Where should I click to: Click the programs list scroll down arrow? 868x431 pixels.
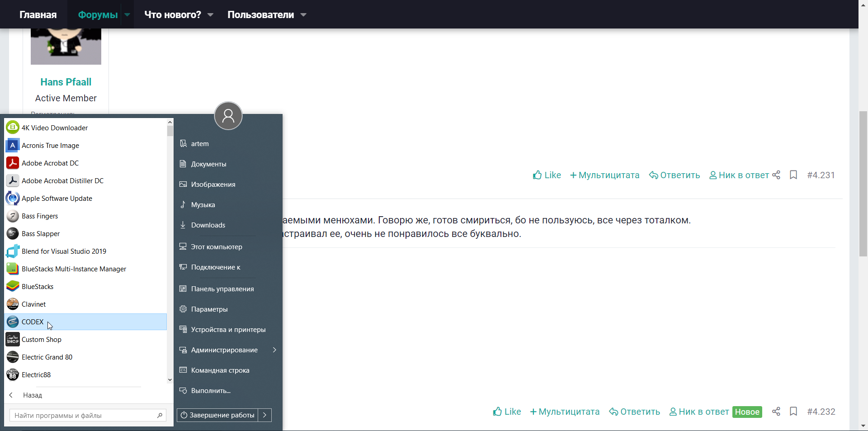170,380
